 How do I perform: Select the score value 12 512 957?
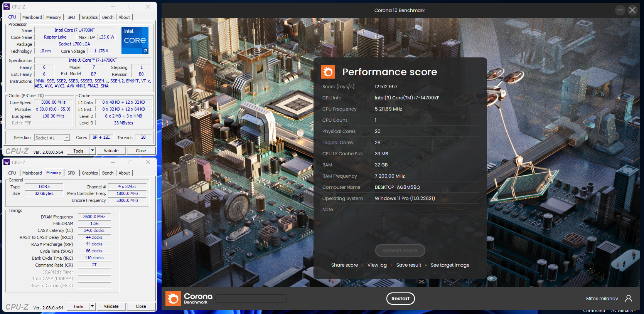386,87
